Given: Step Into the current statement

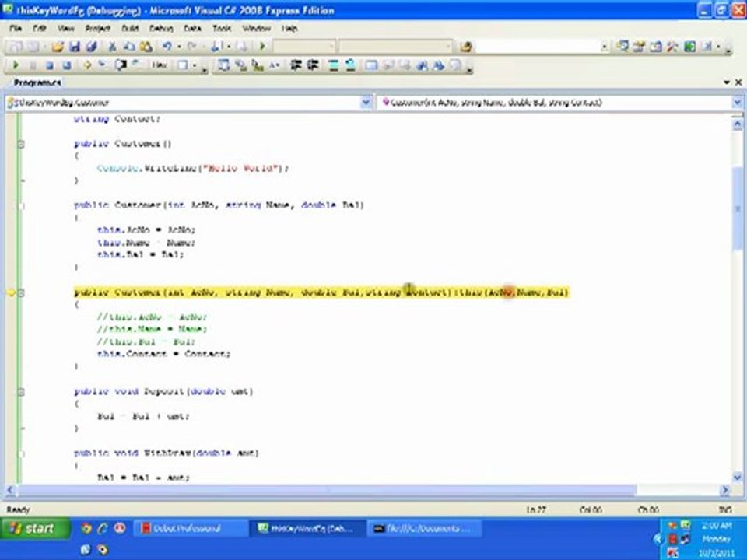Looking at the screenshot, I should pos(103,65).
